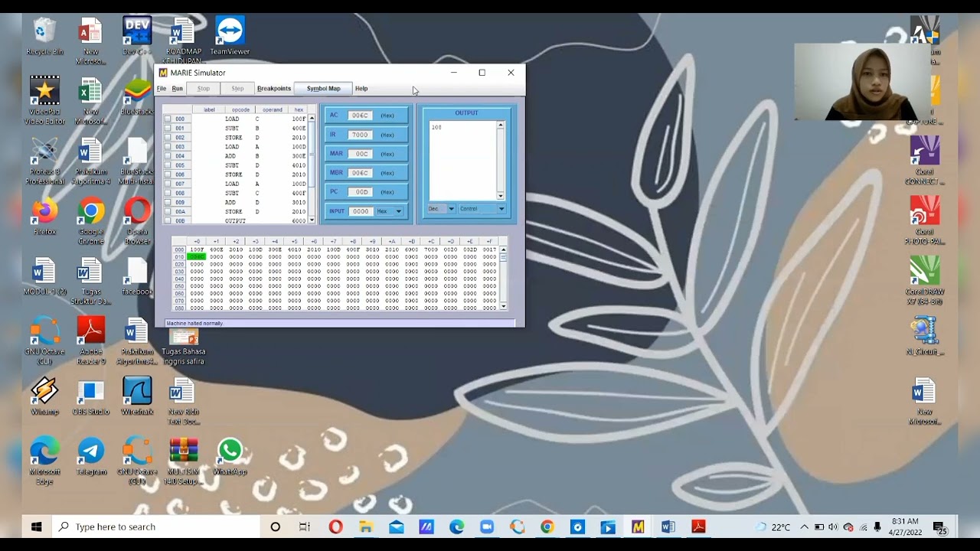Click the Symbol Map button
The width and height of the screenshot is (980, 551).
324,89
